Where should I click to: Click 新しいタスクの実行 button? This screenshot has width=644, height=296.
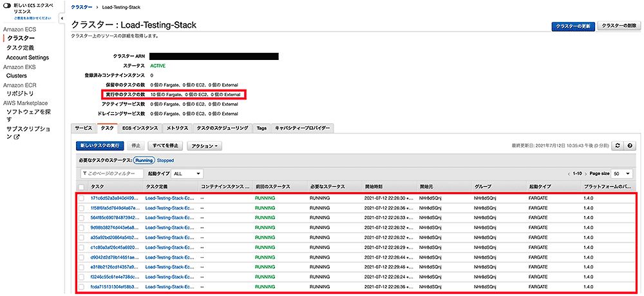pos(100,146)
